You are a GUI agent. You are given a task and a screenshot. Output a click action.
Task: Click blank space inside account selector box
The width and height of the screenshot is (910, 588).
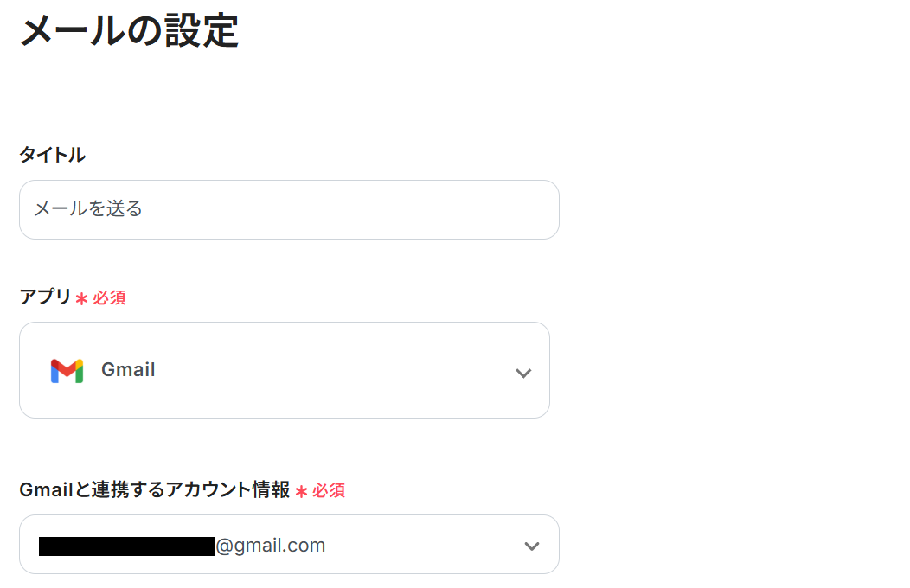(424, 545)
